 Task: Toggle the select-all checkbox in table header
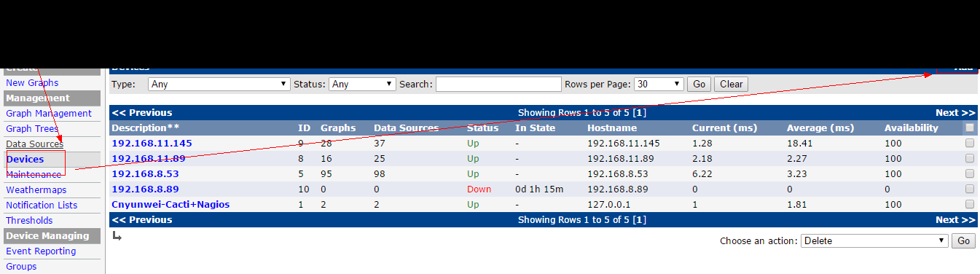(969, 128)
